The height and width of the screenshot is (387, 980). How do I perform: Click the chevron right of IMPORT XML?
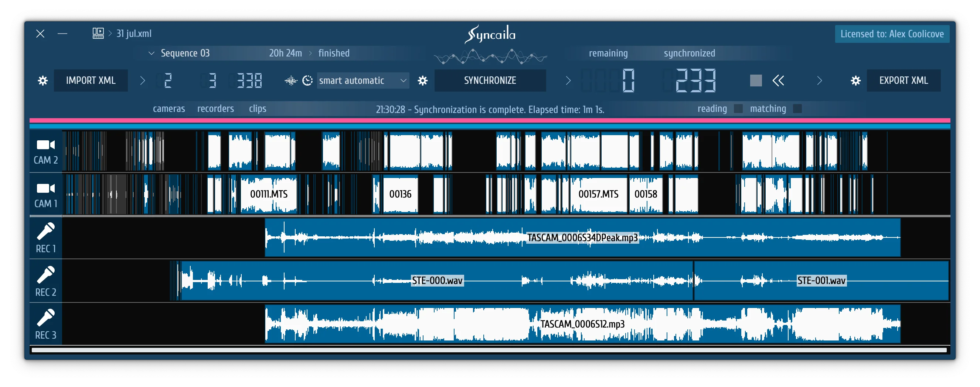click(142, 81)
